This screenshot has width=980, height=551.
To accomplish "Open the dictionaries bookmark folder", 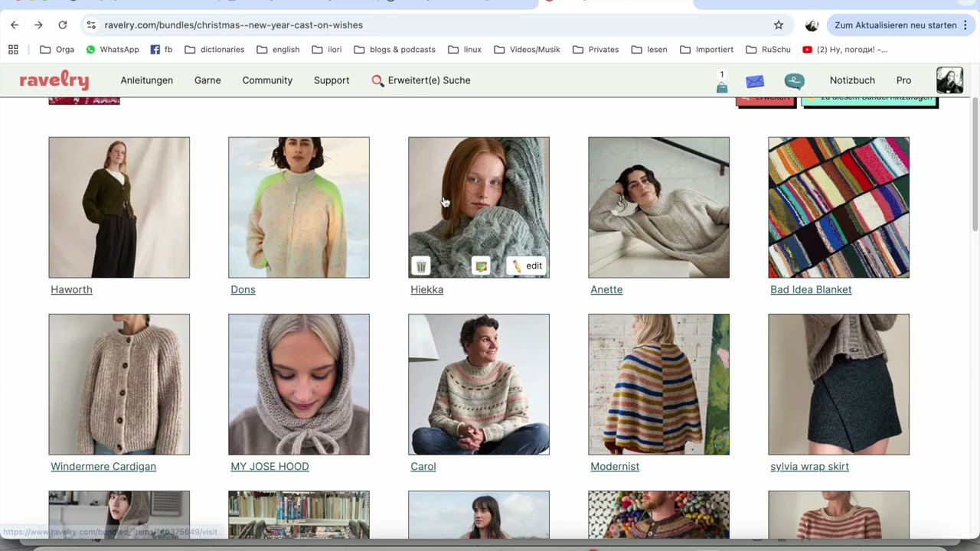I will click(x=214, y=50).
